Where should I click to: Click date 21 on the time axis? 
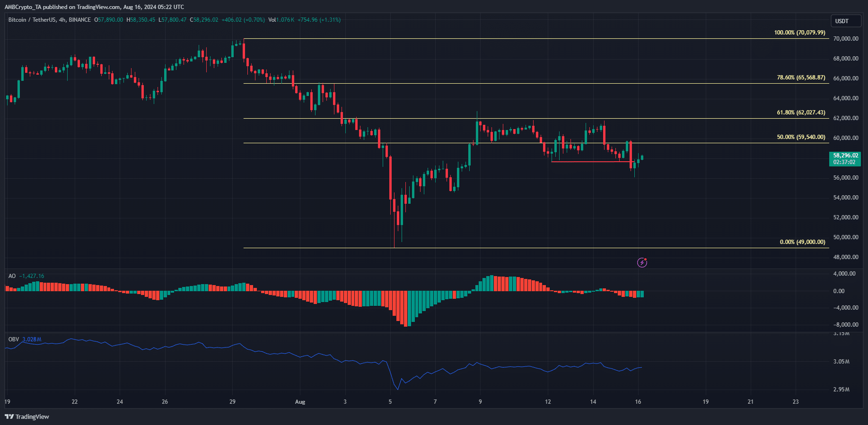tap(751, 402)
